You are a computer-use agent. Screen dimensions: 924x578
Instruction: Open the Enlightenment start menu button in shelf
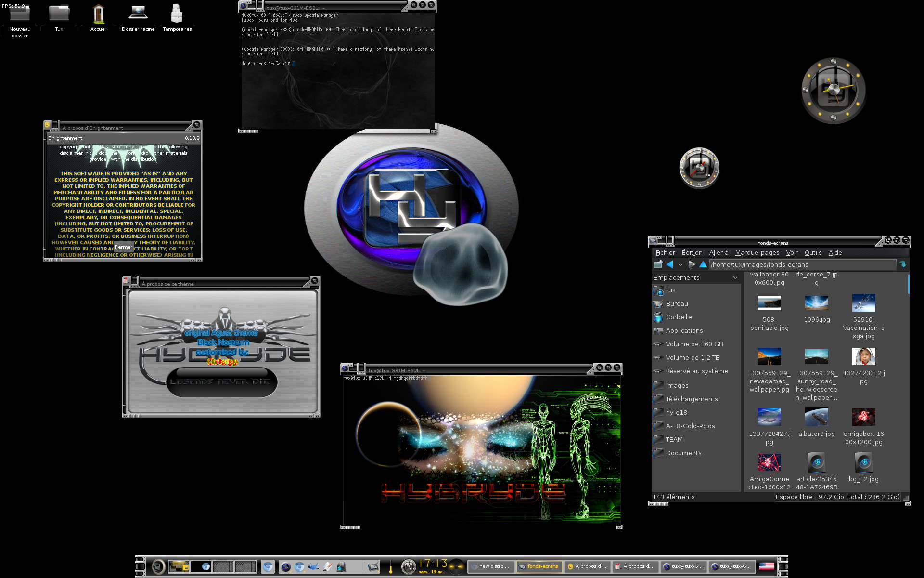158,566
